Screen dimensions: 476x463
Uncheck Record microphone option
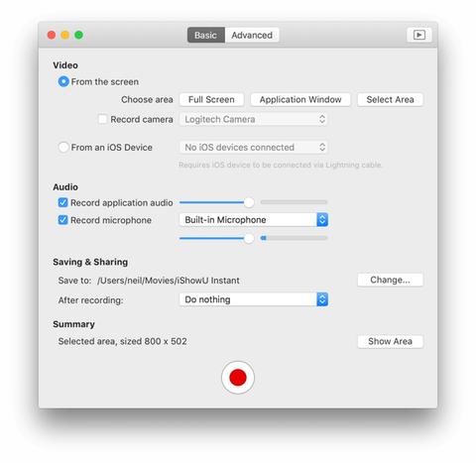click(62, 220)
